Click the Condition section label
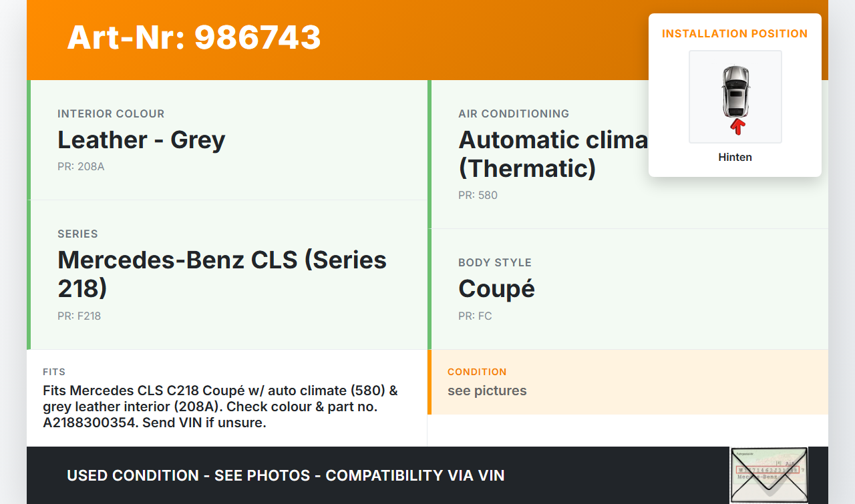 tap(477, 372)
